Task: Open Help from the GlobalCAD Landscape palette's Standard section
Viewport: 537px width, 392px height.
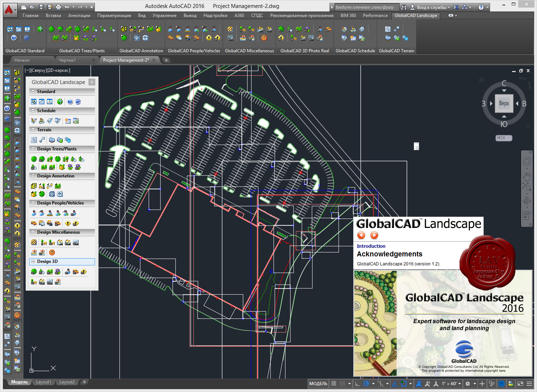Action: tap(70, 102)
